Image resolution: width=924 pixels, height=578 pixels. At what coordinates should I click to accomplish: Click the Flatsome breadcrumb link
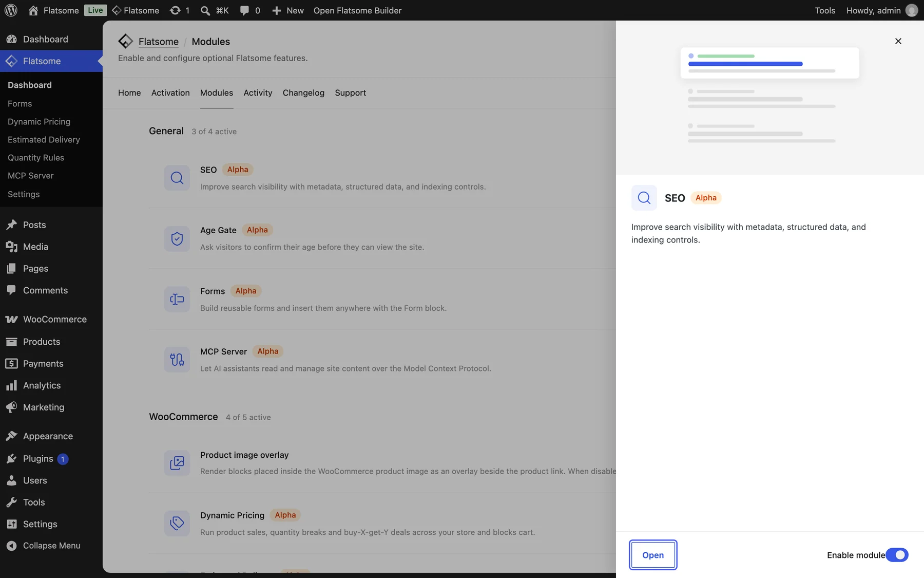(159, 42)
